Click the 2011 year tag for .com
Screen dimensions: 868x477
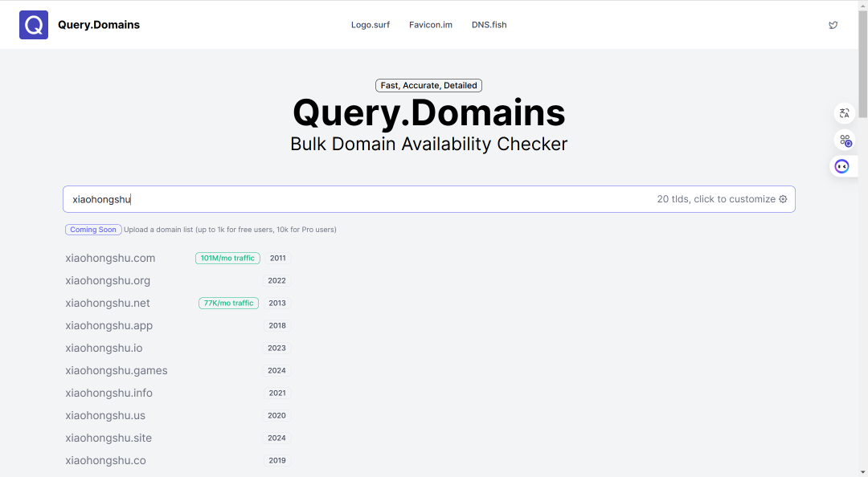277,259
